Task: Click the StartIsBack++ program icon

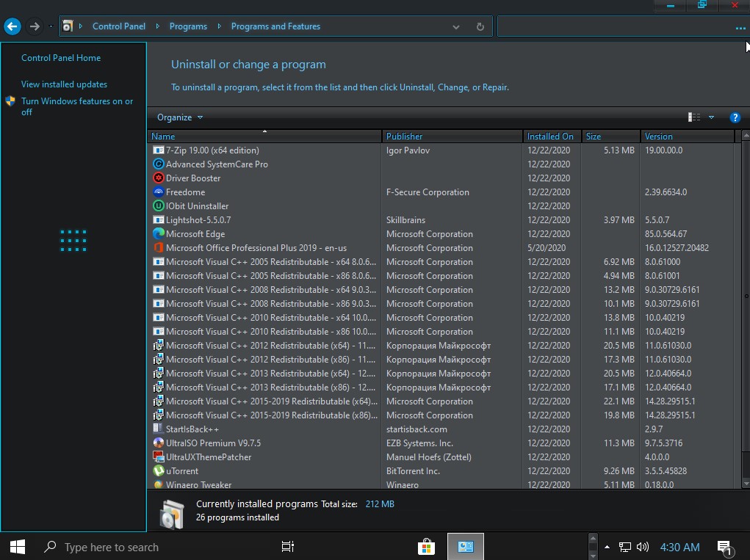Action: (x=159, y=429)
